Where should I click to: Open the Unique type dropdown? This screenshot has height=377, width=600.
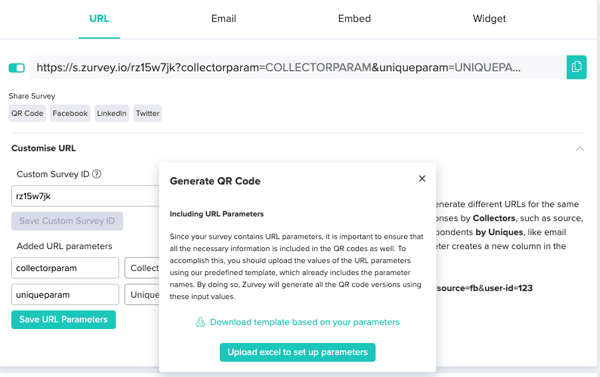(142, 295)
